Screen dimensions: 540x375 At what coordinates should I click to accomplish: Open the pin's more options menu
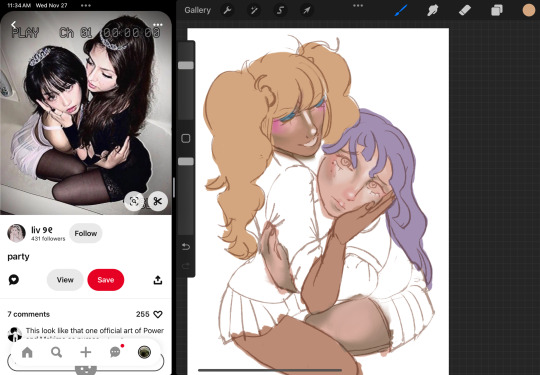(x=158, y=25)
